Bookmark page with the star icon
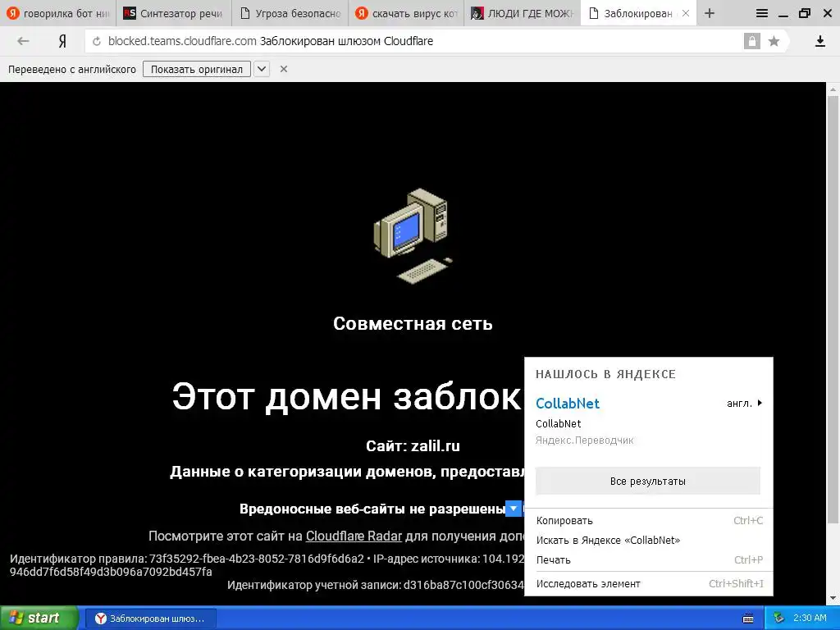This screenshot has width=840, height=630. [x=774, y=41]
